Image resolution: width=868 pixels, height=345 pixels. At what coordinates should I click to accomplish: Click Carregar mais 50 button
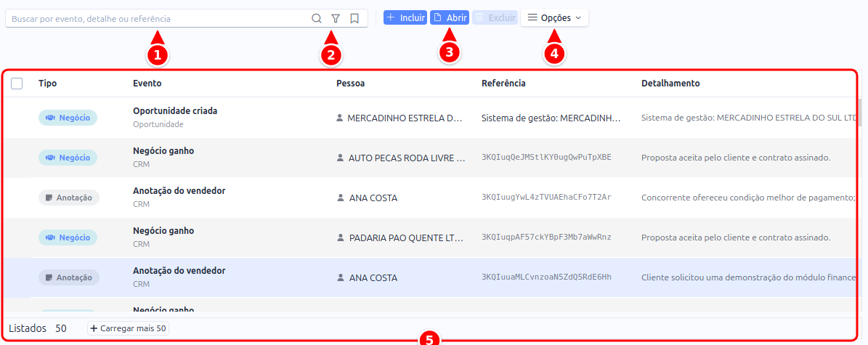128,328
